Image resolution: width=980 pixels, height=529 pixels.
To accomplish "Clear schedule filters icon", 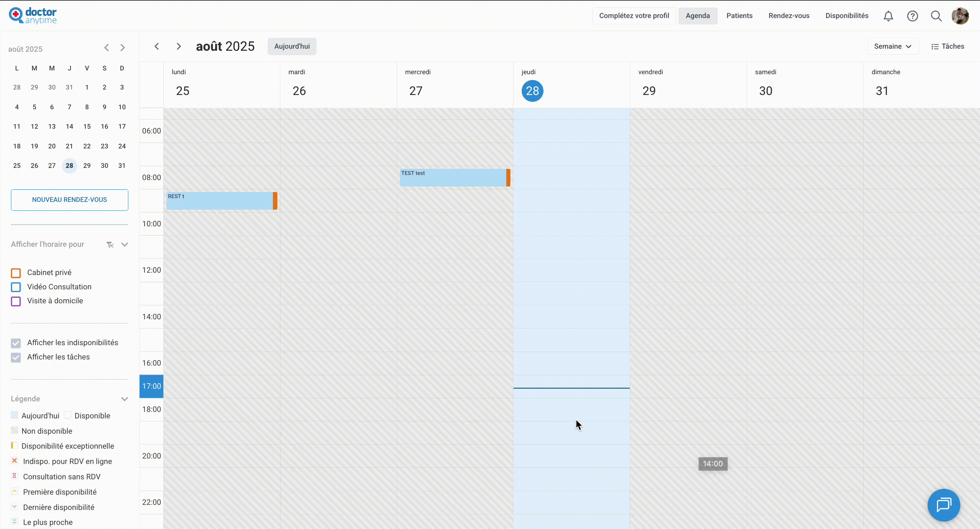I will coord(110,245).
